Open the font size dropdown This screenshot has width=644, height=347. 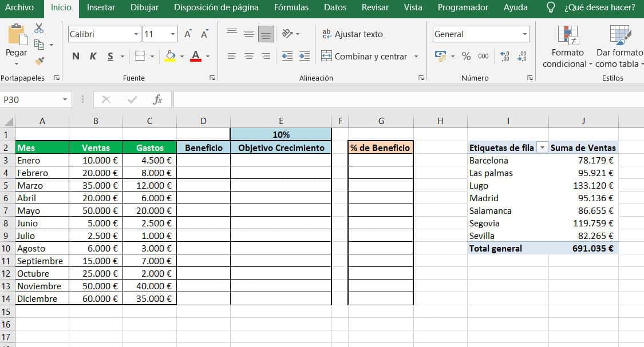point(173,34)
